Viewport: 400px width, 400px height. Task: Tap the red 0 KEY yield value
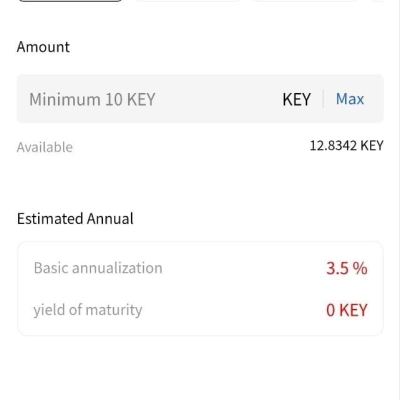point(347,310)
